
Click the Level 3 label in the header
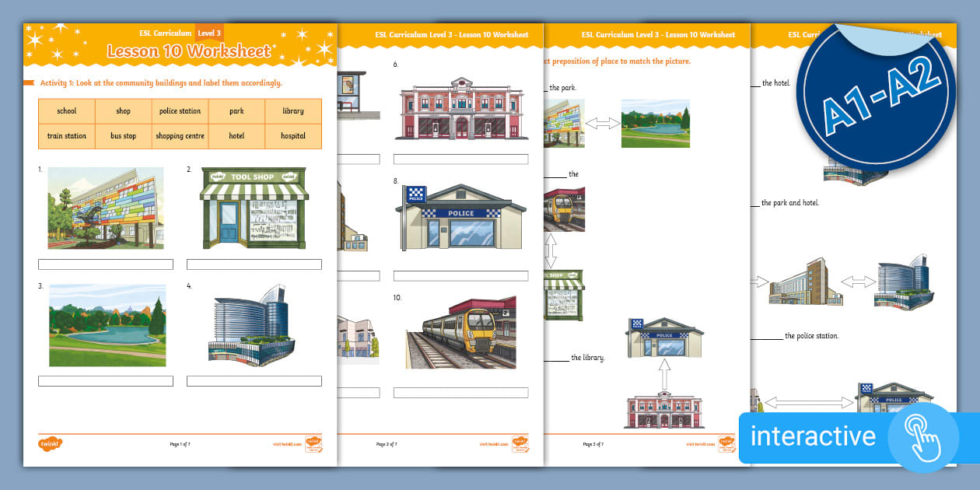coord(210,33)
